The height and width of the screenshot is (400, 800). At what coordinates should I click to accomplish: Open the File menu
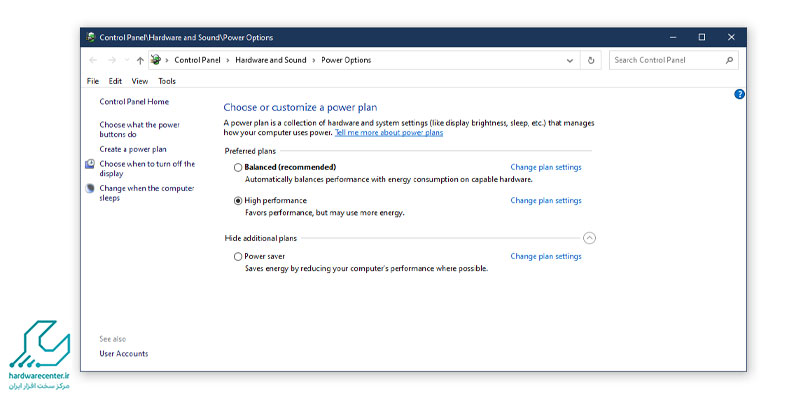(93, 81)
